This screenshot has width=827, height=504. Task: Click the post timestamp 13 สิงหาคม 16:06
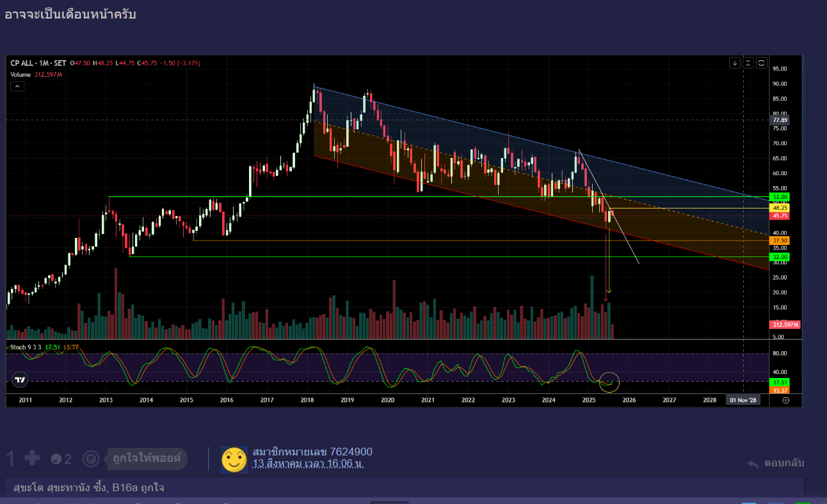pyautogui.click(x=308, y=464)
